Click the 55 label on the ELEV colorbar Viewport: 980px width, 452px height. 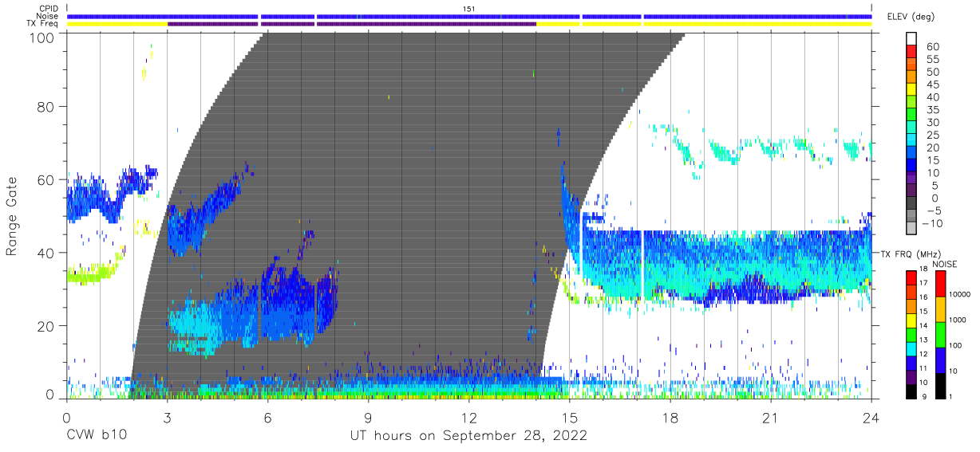(932, 60)
